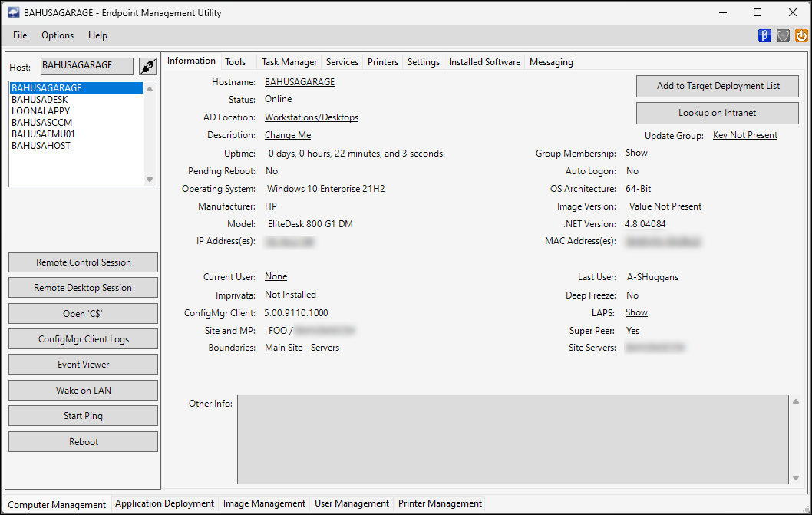Viewport: 812px width, 515px height.
Task: Click host list scroll down arrow
Action: 150,180
